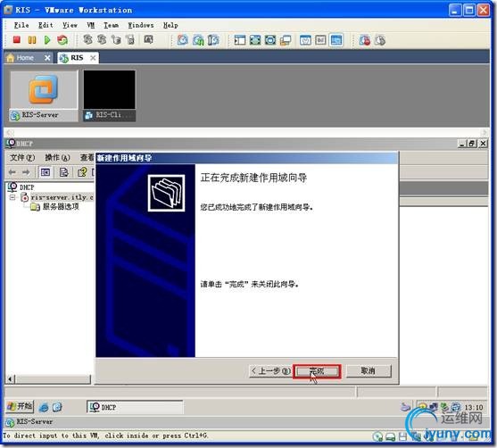Click the red Power Off stop icon

[x=17, y=40]
